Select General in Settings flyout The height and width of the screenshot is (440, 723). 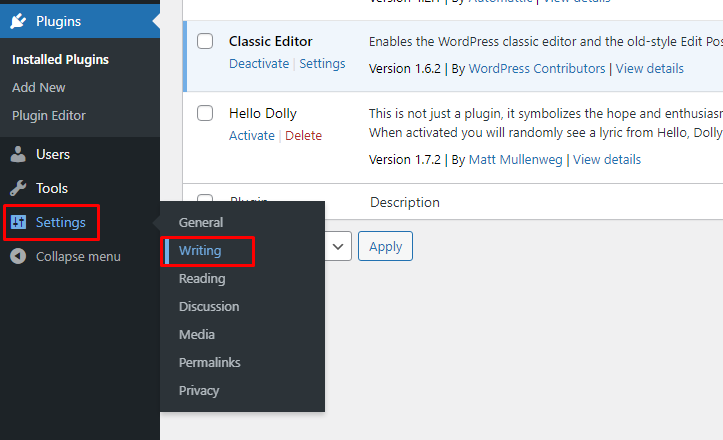click(x=201, y=222)
